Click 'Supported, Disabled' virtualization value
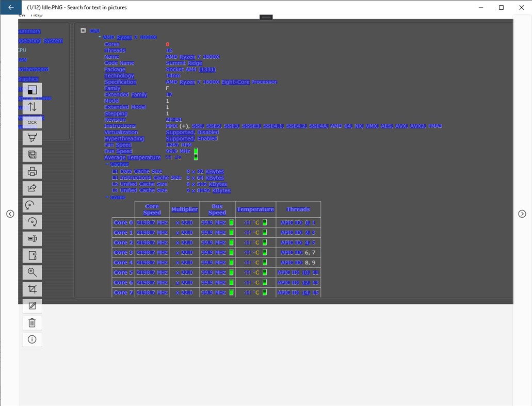 [192, 132]
